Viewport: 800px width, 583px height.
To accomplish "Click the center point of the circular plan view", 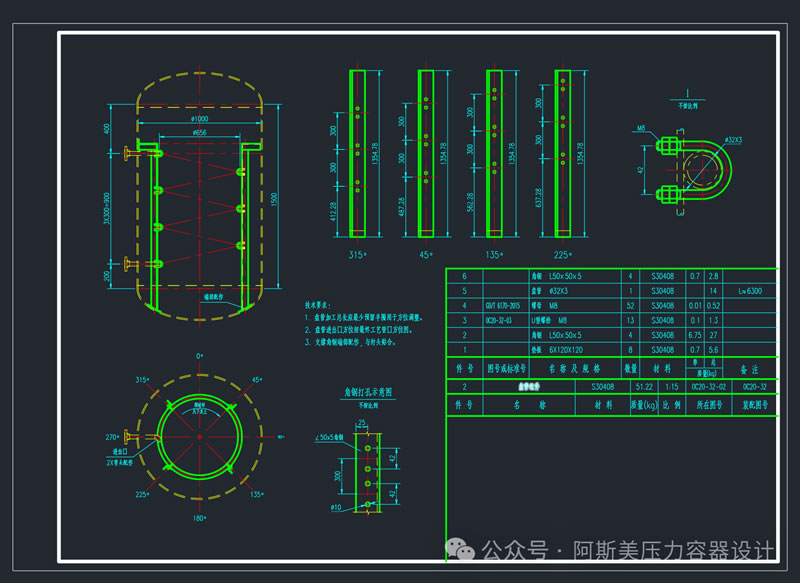I will click(199, 437).
